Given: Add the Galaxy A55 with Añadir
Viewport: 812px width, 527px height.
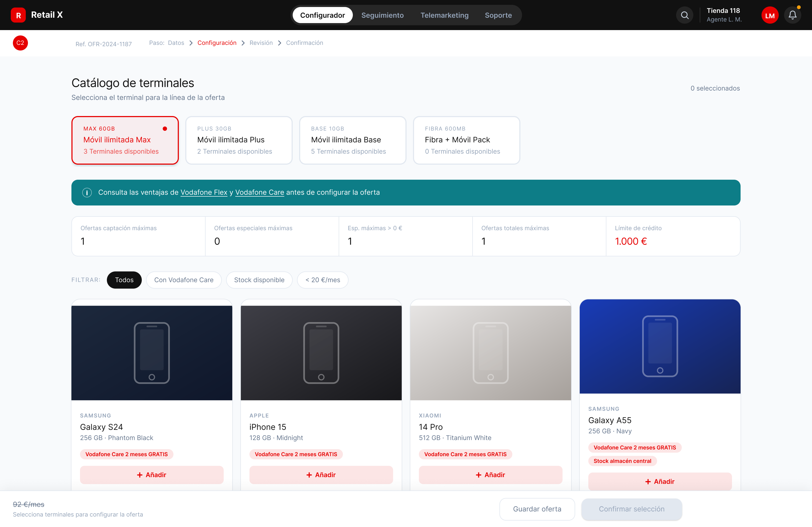Looking at the screenshot, I should 660,481.
